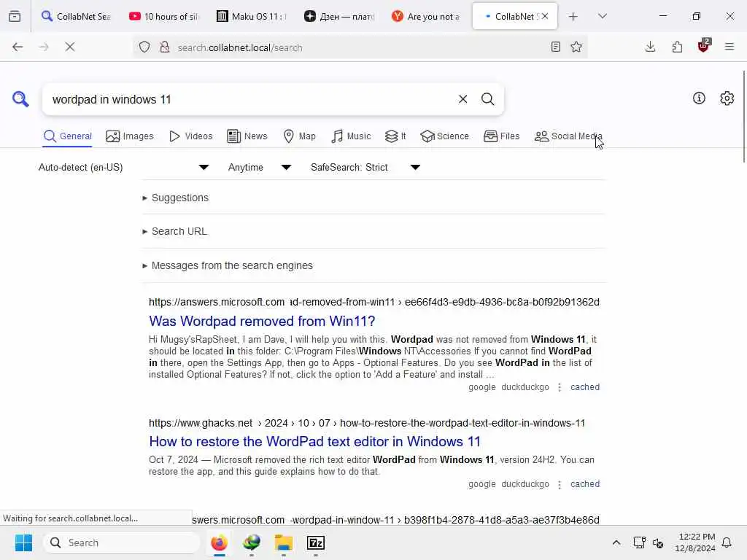The height and width of the screenshot is (560, 747).
Task: Select the General search category
Action: click(68, 136)
